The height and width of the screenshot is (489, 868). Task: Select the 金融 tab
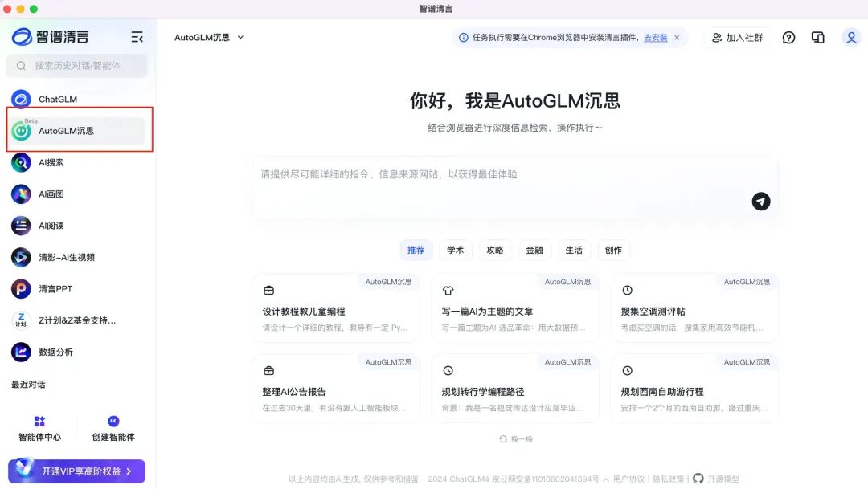[534, 250]
